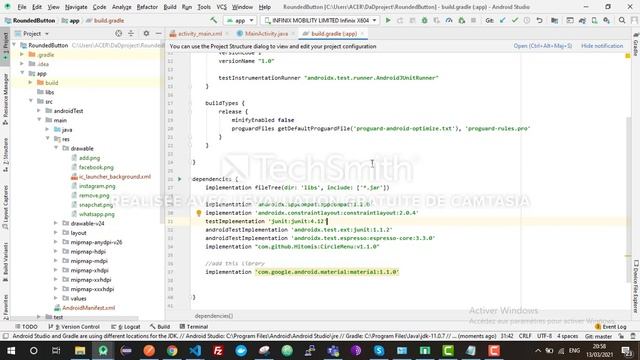Image resolution: width=640 pixels, height=360 pixels.
Task: Open the File menu
Action: (22, 7)
